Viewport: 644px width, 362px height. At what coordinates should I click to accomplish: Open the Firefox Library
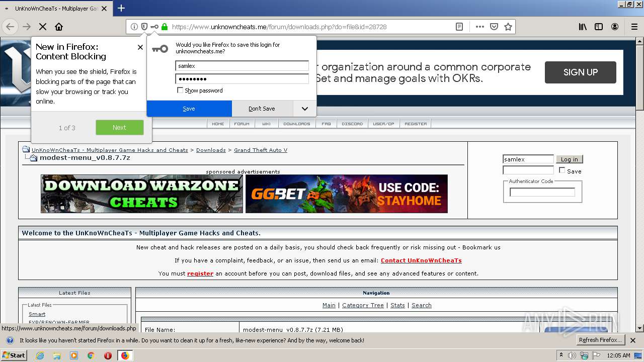click(x=583, y=27)
